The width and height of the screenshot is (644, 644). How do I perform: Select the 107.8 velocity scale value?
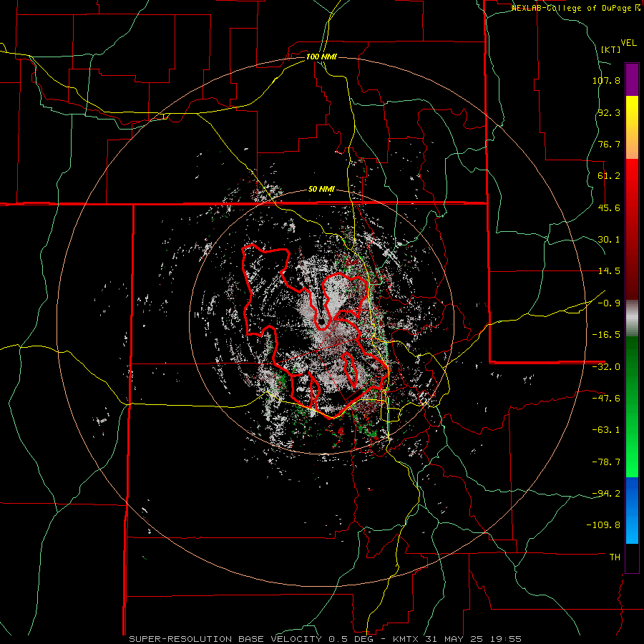(606, 80)
